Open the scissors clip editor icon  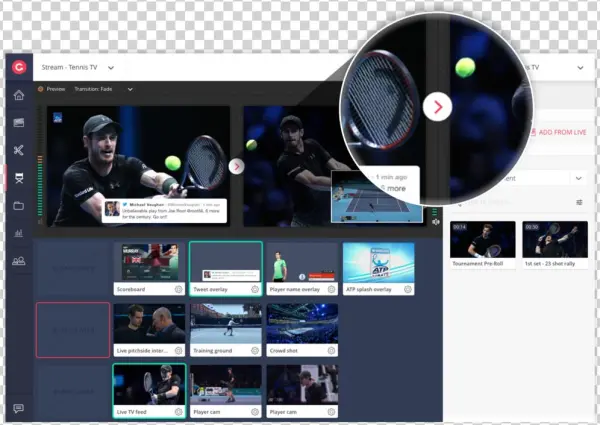click(18, 150)
